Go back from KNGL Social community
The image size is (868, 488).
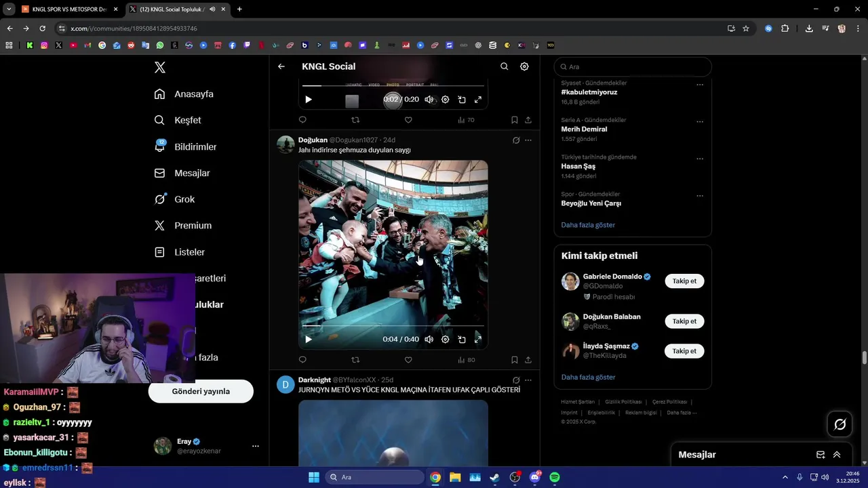click(281, 66)
